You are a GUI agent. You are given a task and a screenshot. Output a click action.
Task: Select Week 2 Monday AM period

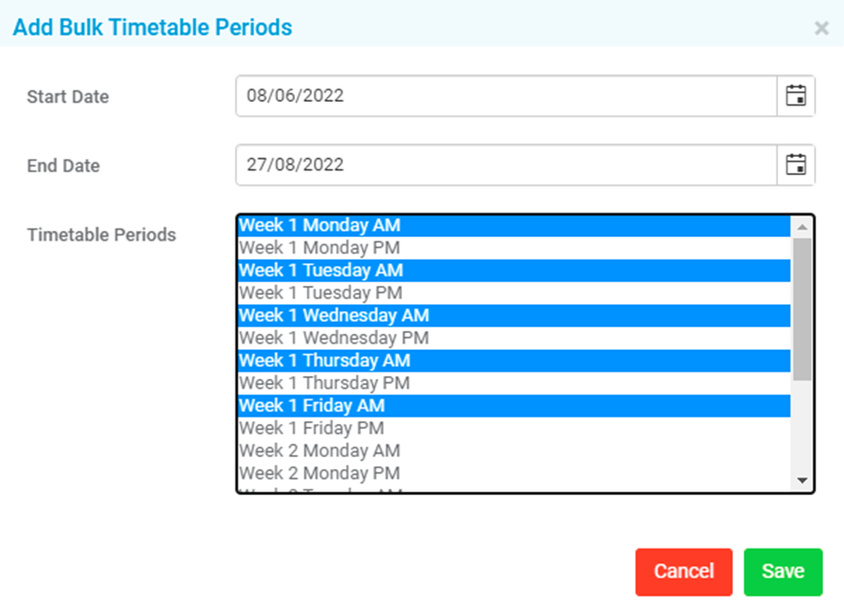pyautogui.click(x=515, y=451)
